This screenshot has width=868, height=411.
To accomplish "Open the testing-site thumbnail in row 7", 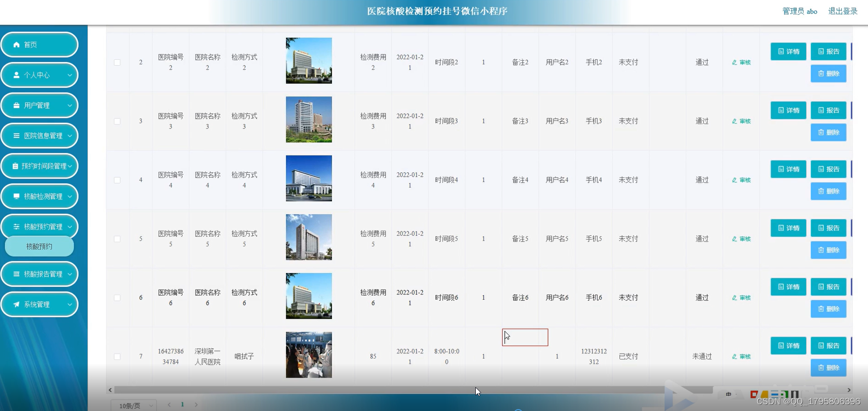I will [x=309, y=355].
